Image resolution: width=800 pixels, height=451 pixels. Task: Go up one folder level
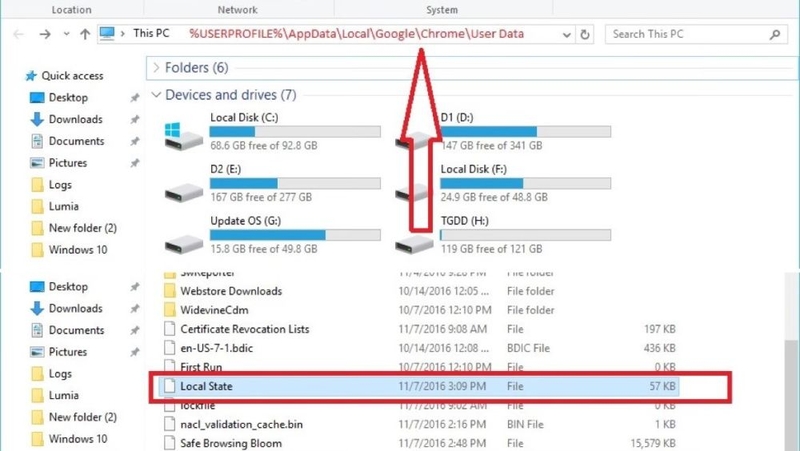(x=85, y=34)
